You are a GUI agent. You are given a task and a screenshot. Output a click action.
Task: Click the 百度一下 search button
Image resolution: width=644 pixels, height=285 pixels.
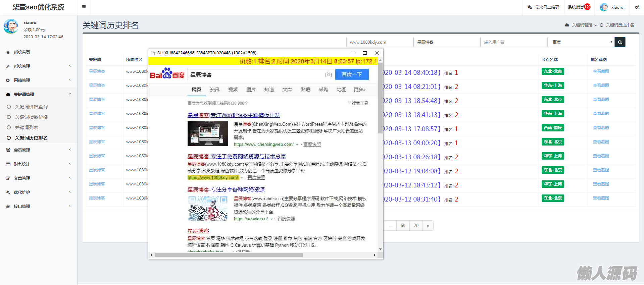pos(352,74)
